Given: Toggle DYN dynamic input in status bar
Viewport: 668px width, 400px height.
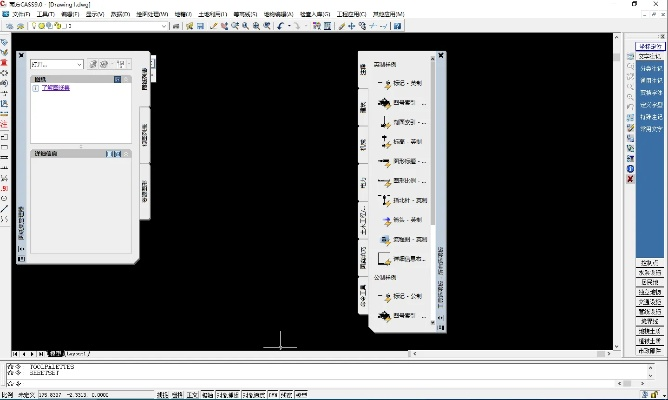Looking at the screenshot, I should [x=272, y=395].
